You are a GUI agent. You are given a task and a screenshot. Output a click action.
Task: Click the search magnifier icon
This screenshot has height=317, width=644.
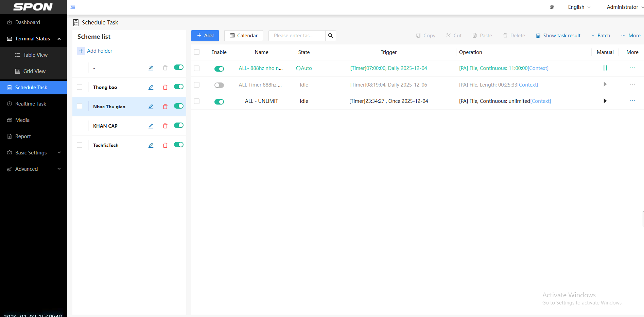[330, 36]
